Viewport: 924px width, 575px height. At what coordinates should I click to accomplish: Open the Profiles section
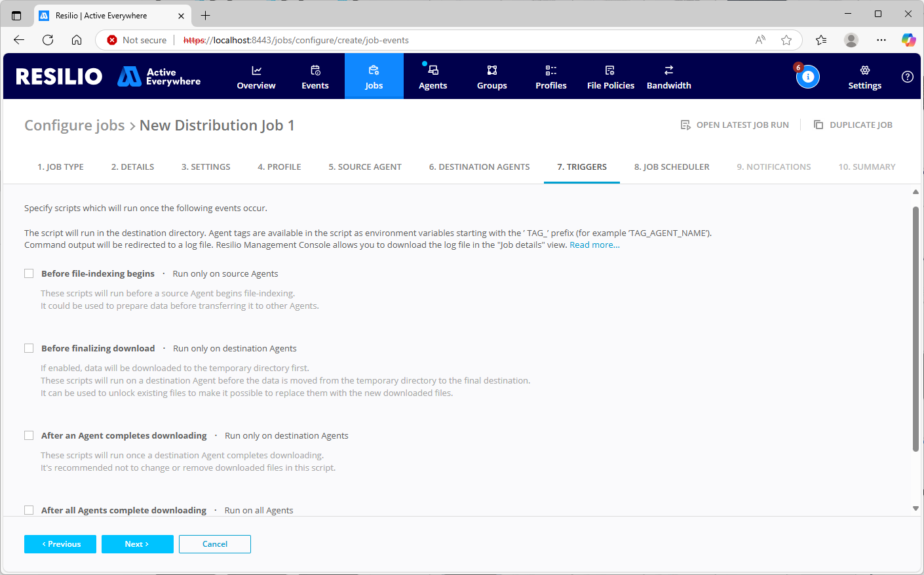[550, 77]
